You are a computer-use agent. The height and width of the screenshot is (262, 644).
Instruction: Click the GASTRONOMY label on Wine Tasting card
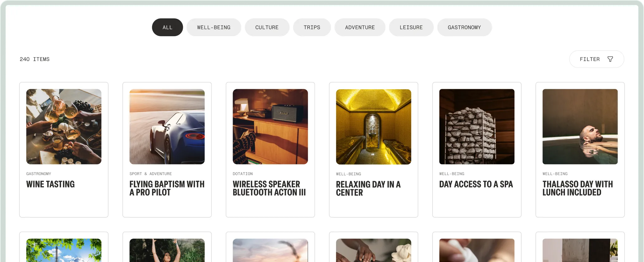coord(39,174)
